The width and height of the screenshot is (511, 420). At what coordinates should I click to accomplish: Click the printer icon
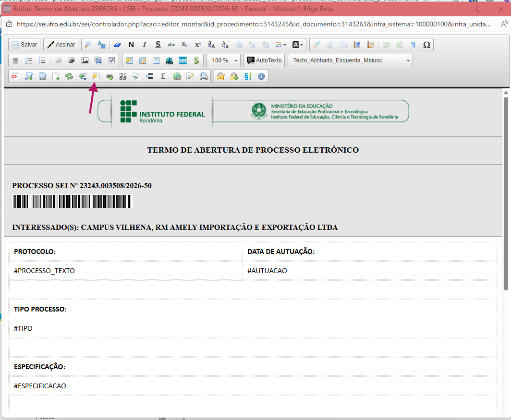point(204,76)
